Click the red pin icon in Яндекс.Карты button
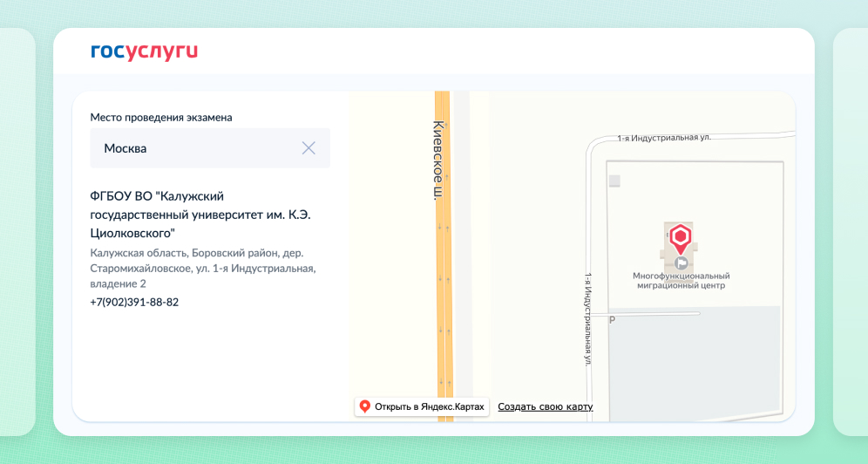The width and height of the screenshot is (868, 464). tap(365, 406)
